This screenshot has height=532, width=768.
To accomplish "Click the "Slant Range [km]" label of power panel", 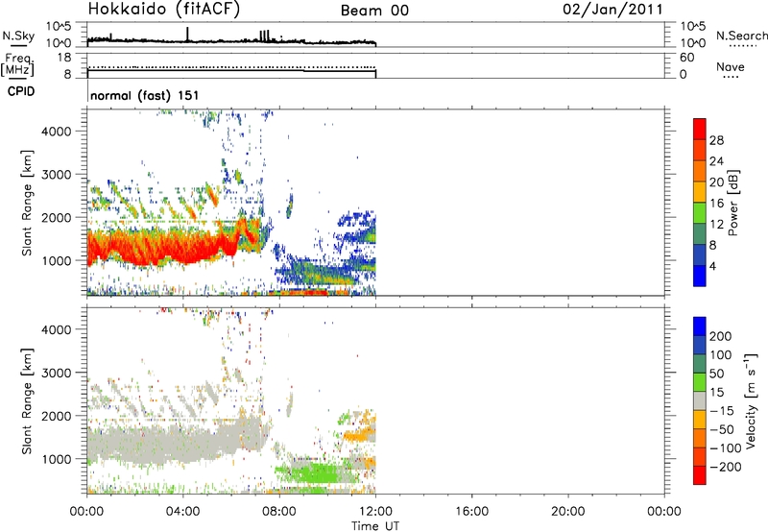I will 27,203.
